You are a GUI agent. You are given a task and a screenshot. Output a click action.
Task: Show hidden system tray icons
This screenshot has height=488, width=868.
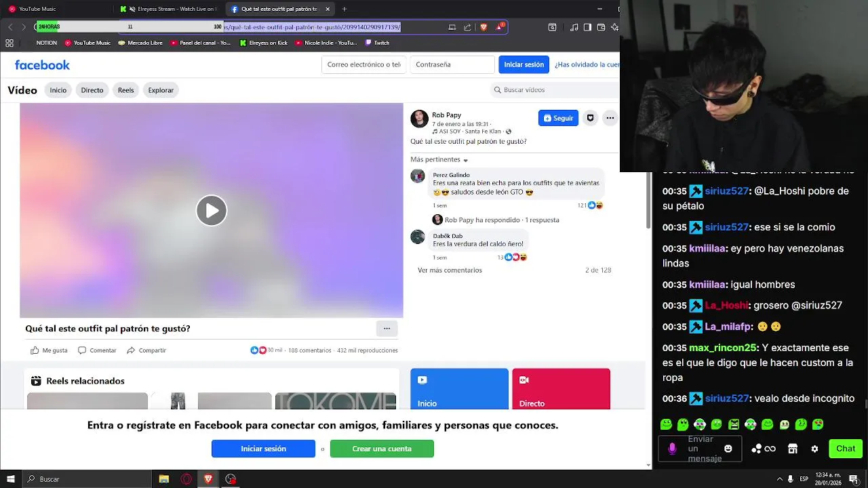pos(779,479)
